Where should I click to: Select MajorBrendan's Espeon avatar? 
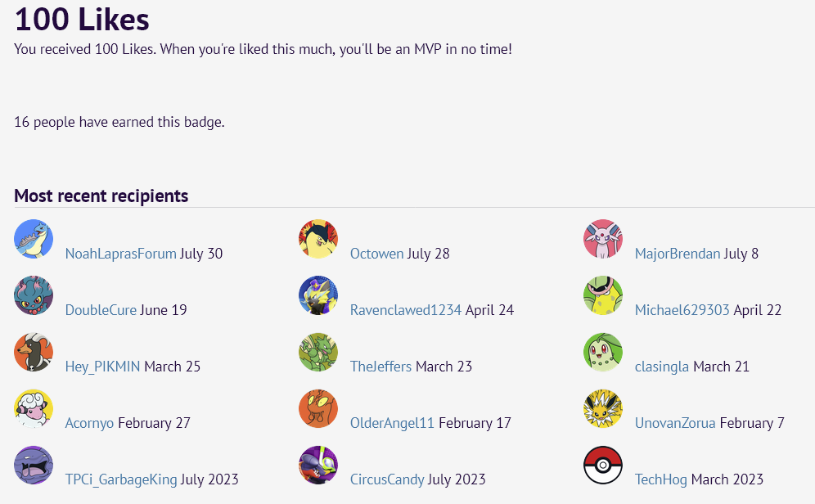603,239
